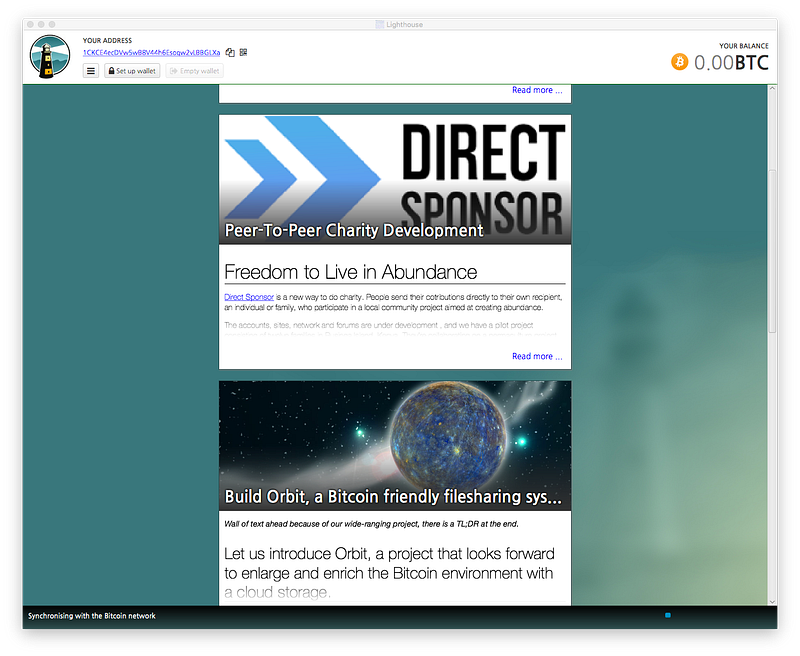The image size is (800, 656).
Task: Click the Wall of text ahead italic line
Action: pos(371,524)
